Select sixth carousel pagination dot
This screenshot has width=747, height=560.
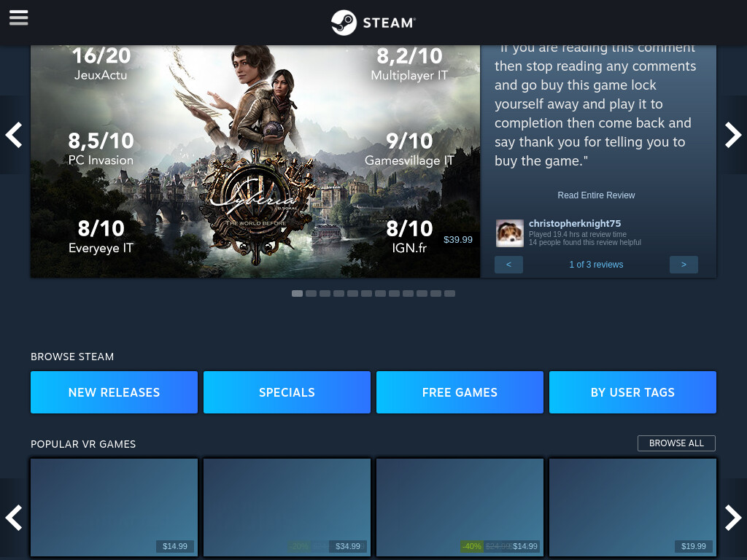click(x=366, y=293)
